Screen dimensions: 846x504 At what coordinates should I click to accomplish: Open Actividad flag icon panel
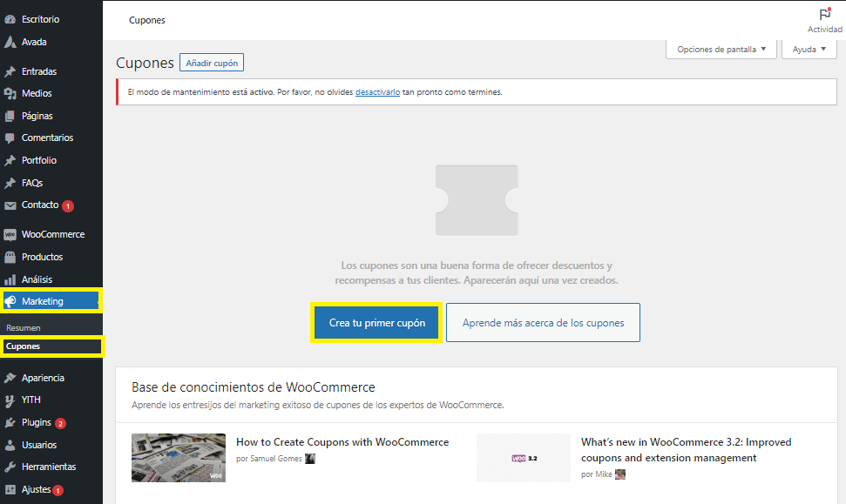point(824,15)
